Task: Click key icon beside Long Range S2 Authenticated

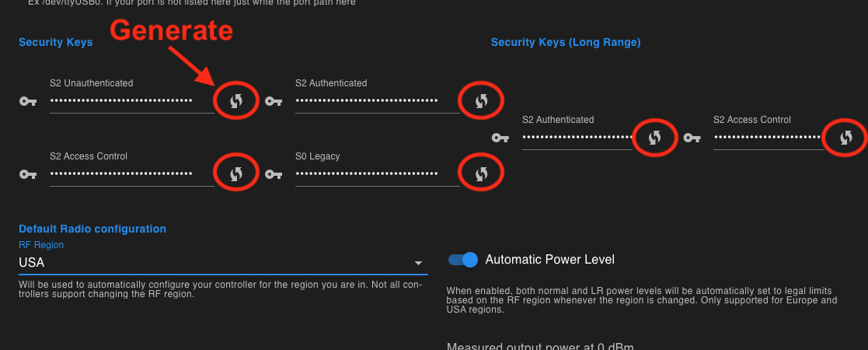Action: click(x=500, y=138)
